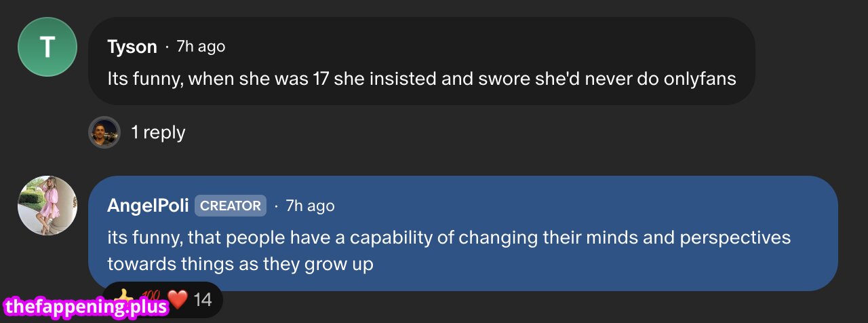The height and width of the screenshot is (323, 868).
Task: Click the reaction count "14"
Action: tap(203, 299)
